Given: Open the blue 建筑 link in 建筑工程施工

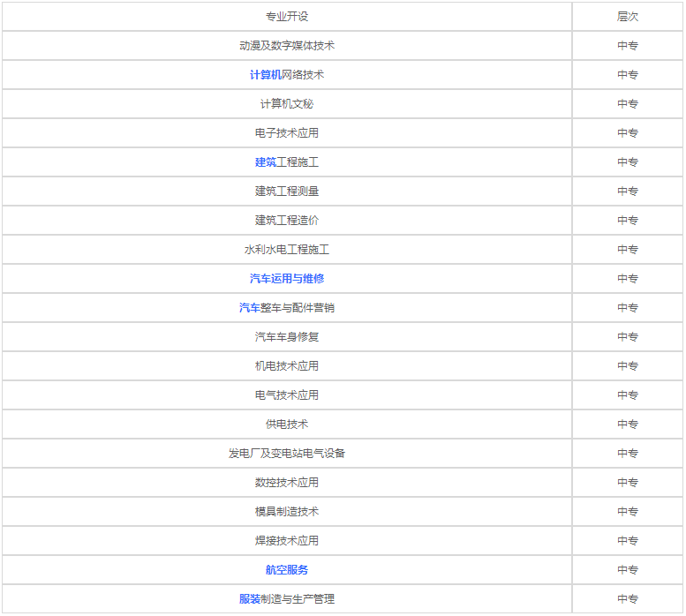Looking at the screenshot, I should click(266, 162).
